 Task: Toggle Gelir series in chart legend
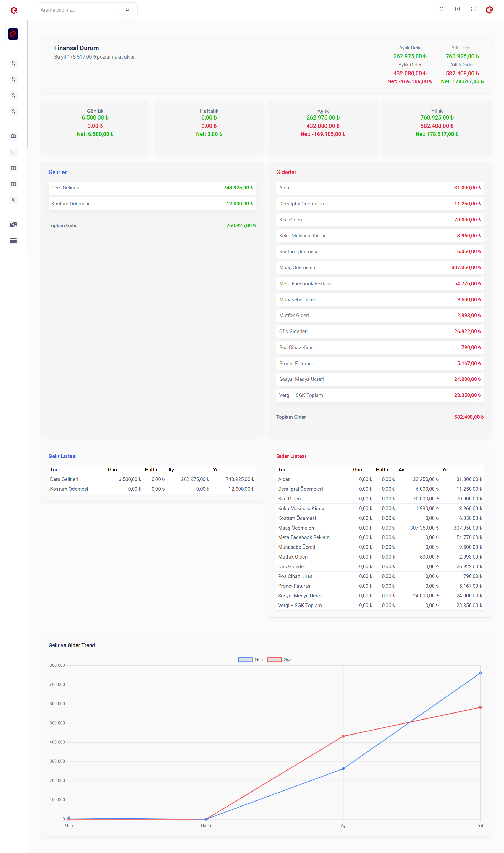[x=259, y=659]
